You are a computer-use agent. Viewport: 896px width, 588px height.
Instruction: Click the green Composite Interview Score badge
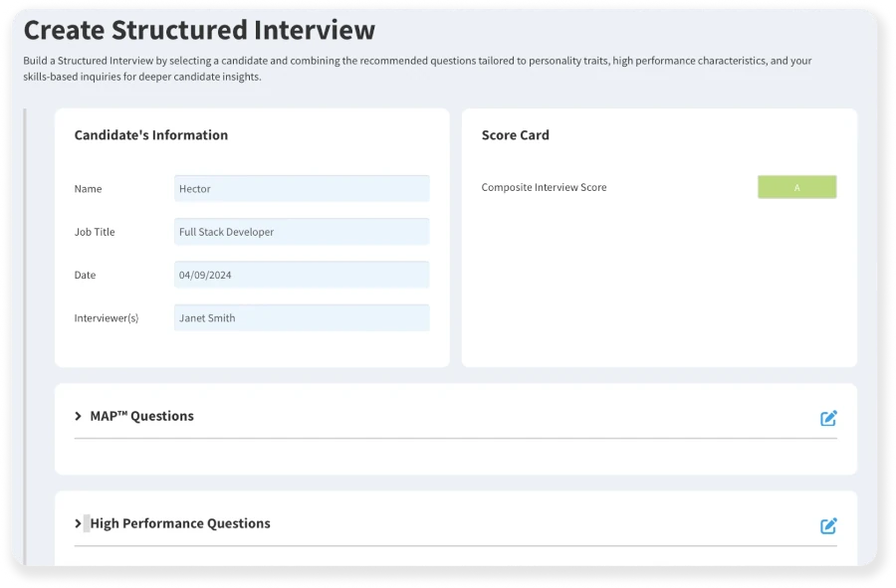click(x=797, y=187)
